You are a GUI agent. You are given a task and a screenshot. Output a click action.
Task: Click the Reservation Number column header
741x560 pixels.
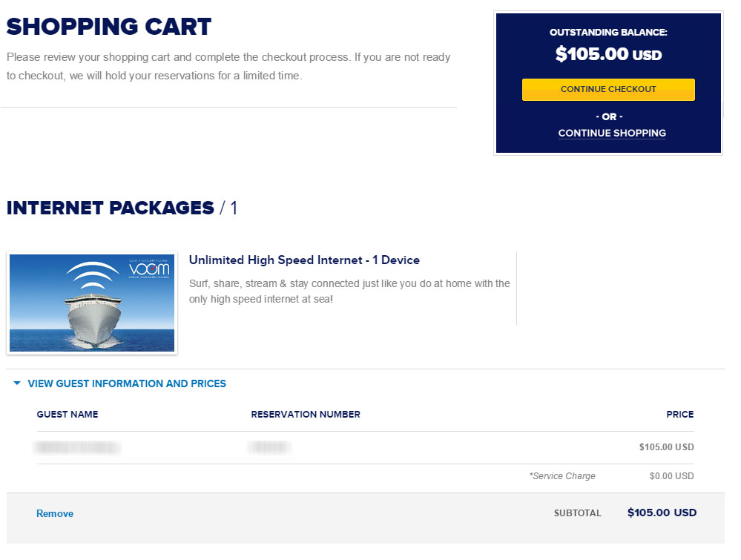click(306, 415)
